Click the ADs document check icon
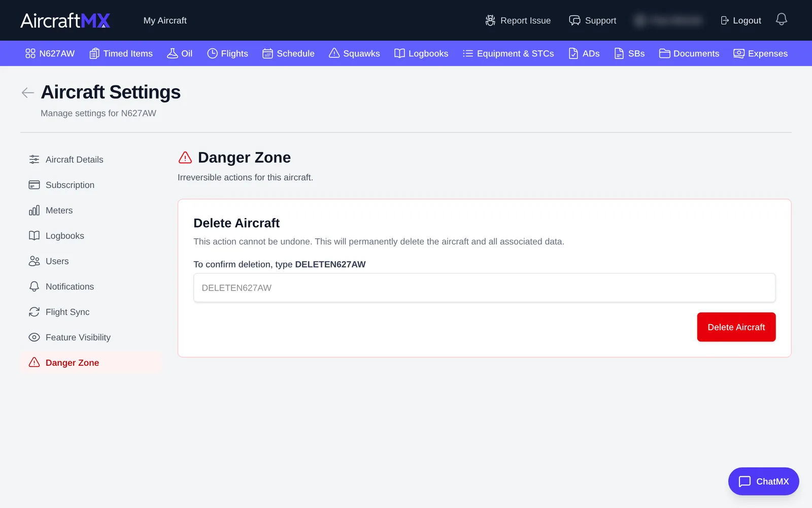Screen dimensions: 812x508 pos(573,53)
